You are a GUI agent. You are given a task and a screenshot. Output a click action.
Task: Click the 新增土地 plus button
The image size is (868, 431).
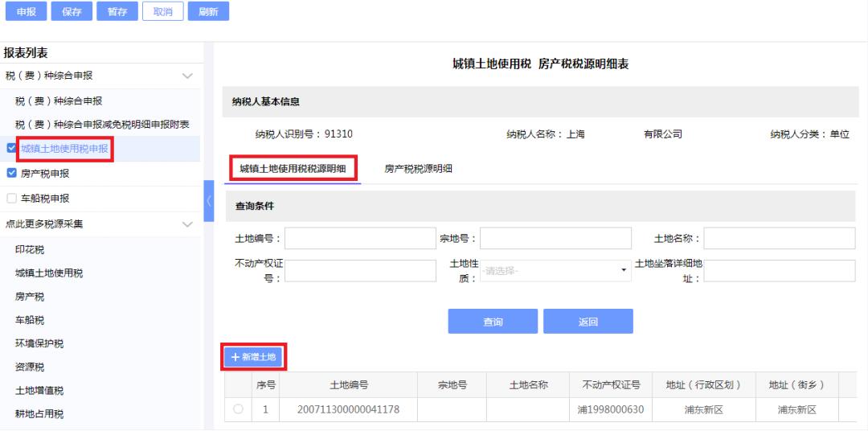point(253,357)
